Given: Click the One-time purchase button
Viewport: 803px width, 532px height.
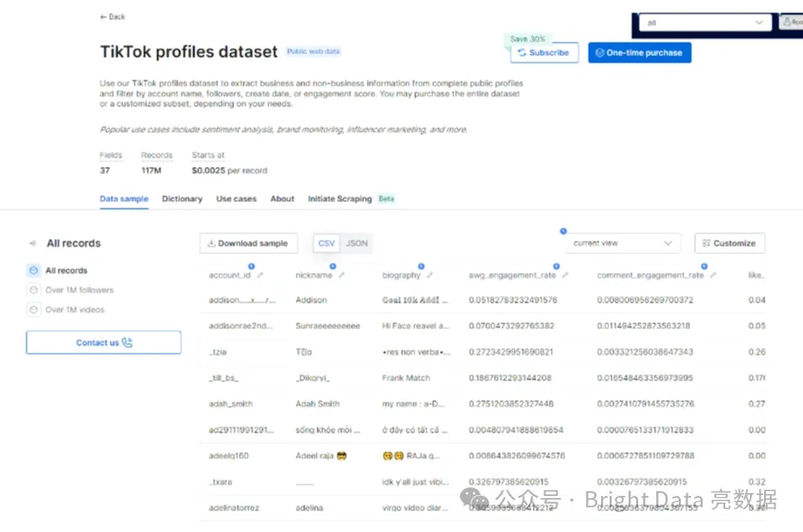Looking at the screenshot, I should tap(640, 53).
